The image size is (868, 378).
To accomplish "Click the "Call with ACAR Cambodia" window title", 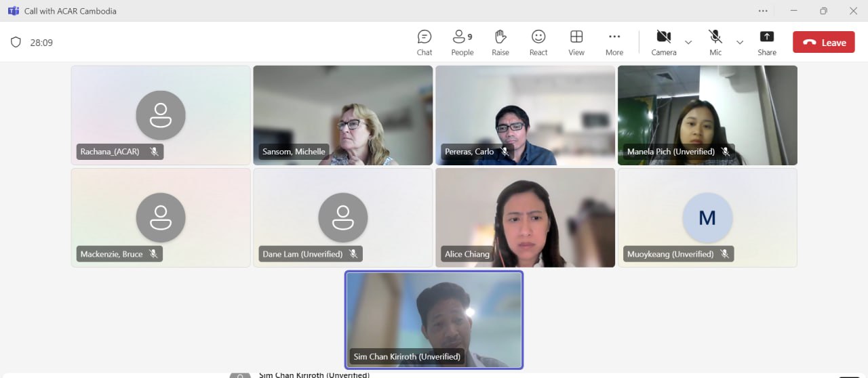I will (71, 11).
